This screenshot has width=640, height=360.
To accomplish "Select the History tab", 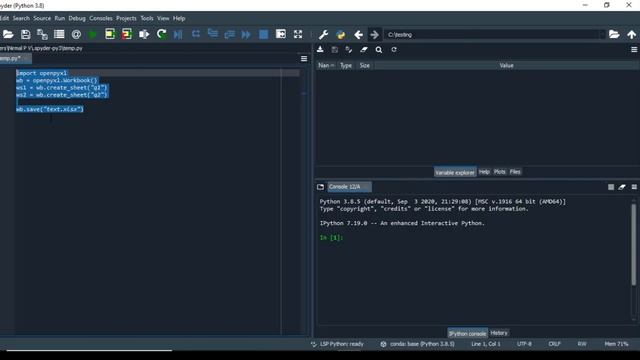I will [x=499, y=333].
